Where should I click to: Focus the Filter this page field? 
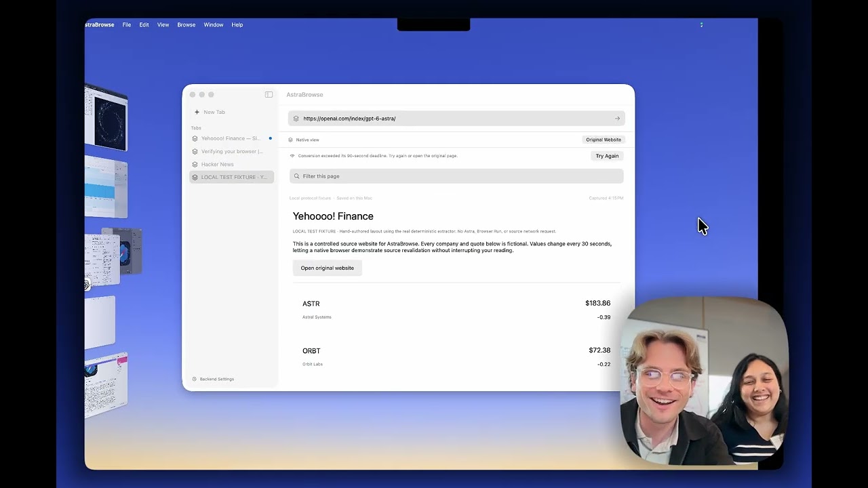coord(456,176)
